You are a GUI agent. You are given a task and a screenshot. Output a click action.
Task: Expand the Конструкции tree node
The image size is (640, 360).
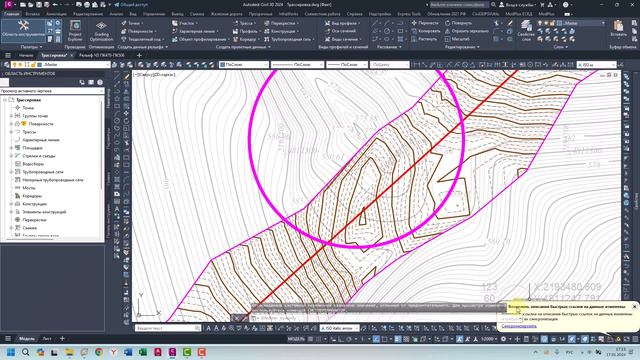[11, 204]
